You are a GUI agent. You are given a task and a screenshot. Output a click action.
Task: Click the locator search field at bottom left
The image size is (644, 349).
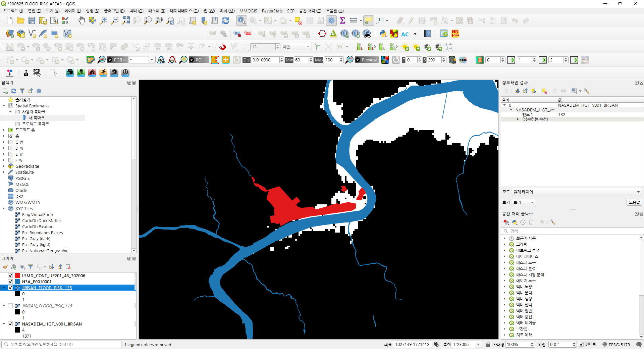coord(61,344)
